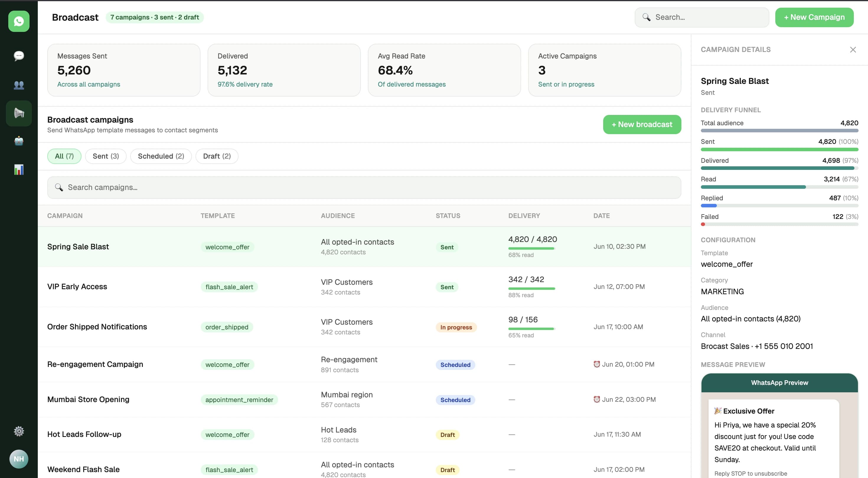Click the magnifier icon in campaigns search
The height and width of the screenshot is (478, 868).
pos(59,187)
